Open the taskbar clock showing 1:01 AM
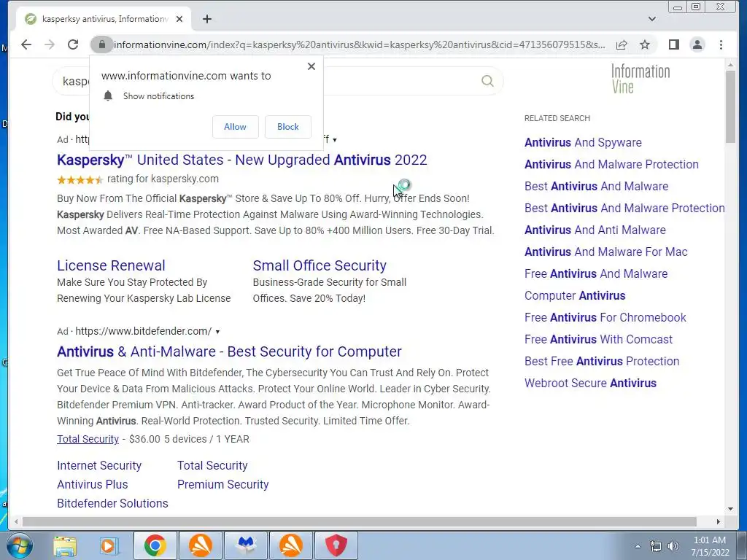 710,546
